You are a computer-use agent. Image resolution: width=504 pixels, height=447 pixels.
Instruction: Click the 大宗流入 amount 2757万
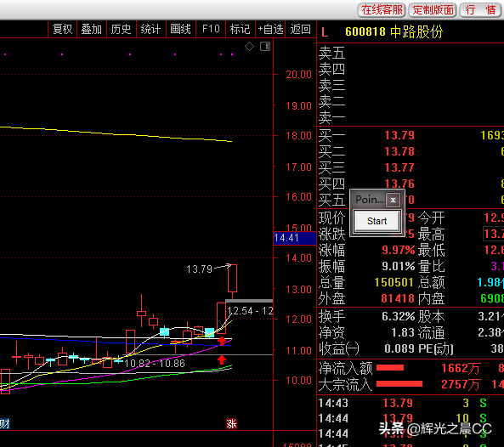click(x=461, y=384)
